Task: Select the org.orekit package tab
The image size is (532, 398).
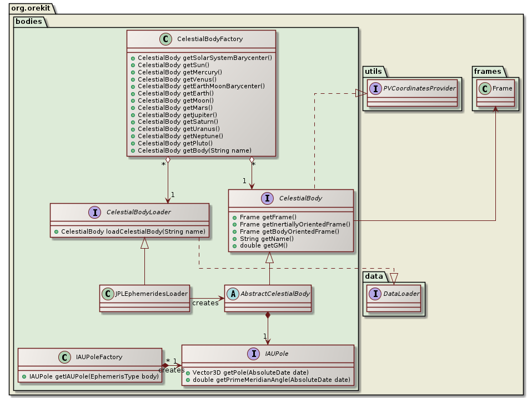Action: pyautogui.click(x=31, y=8)
